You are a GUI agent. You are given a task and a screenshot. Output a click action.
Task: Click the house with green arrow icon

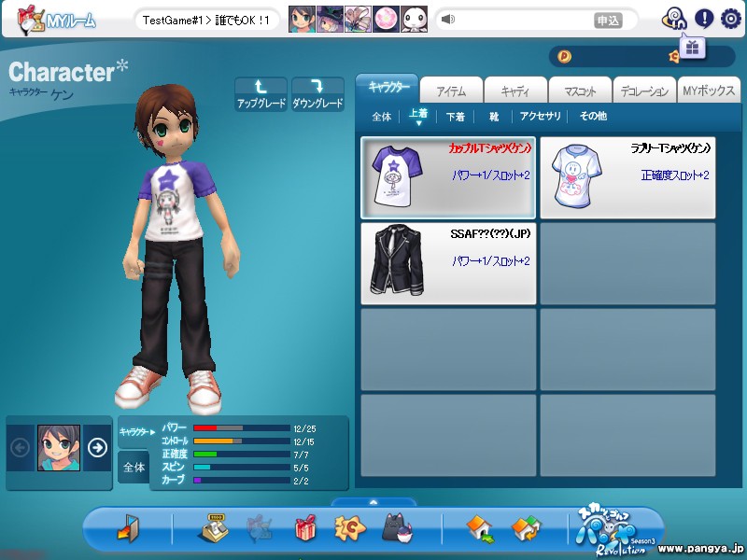click(x=480, y=529)
